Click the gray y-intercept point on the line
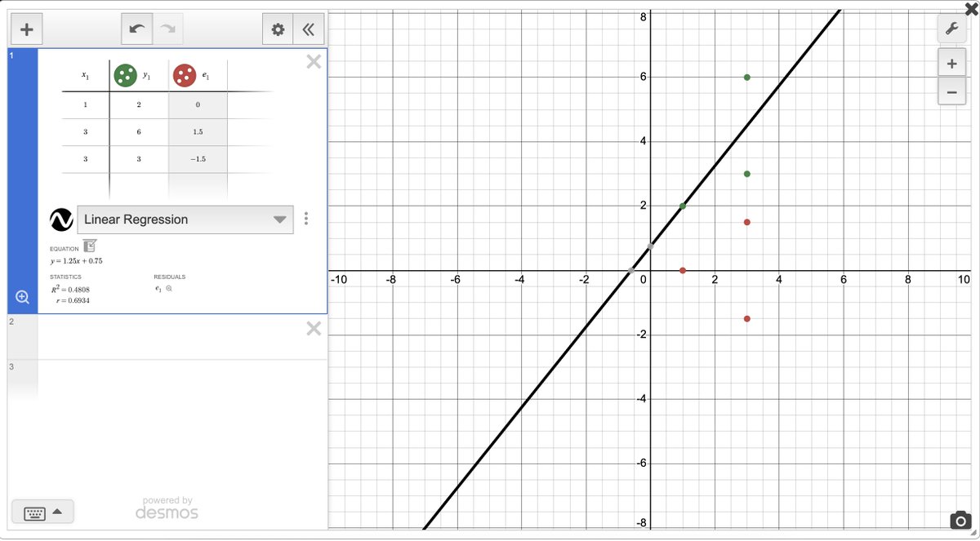The width and height of the screenshot is (980, 541). click(650, 246)
